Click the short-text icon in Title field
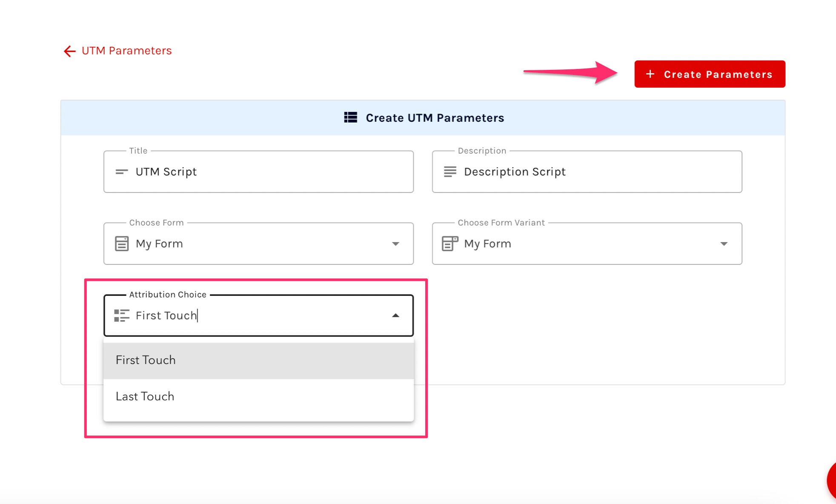The image size is (836, 504). (x=122, y=172)
